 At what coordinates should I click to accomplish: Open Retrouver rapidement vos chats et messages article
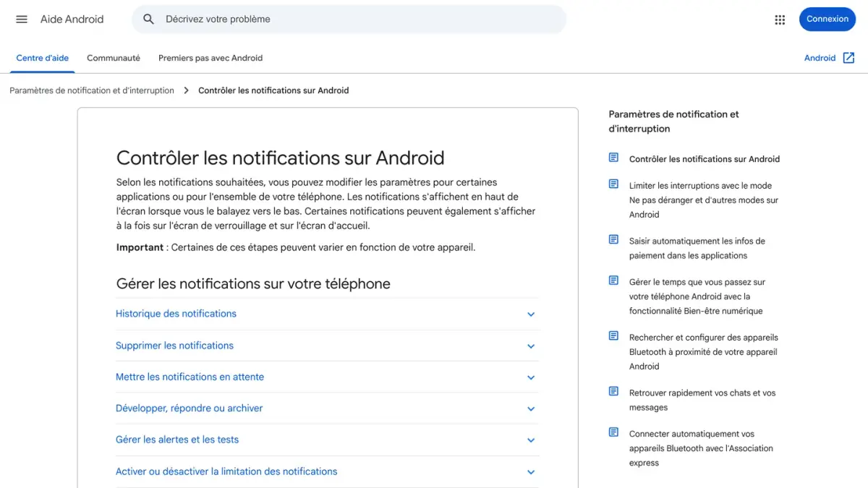(x=702, y=401)
